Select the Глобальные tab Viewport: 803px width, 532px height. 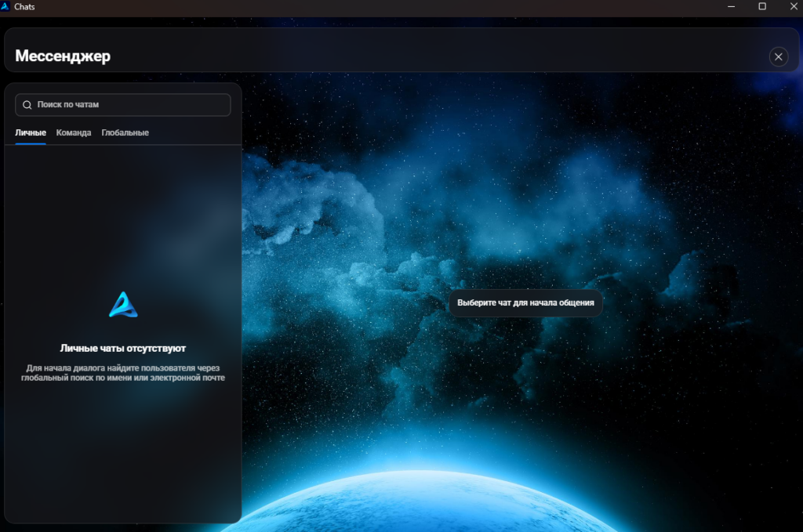pyautogui.click(x=125, y=132)
